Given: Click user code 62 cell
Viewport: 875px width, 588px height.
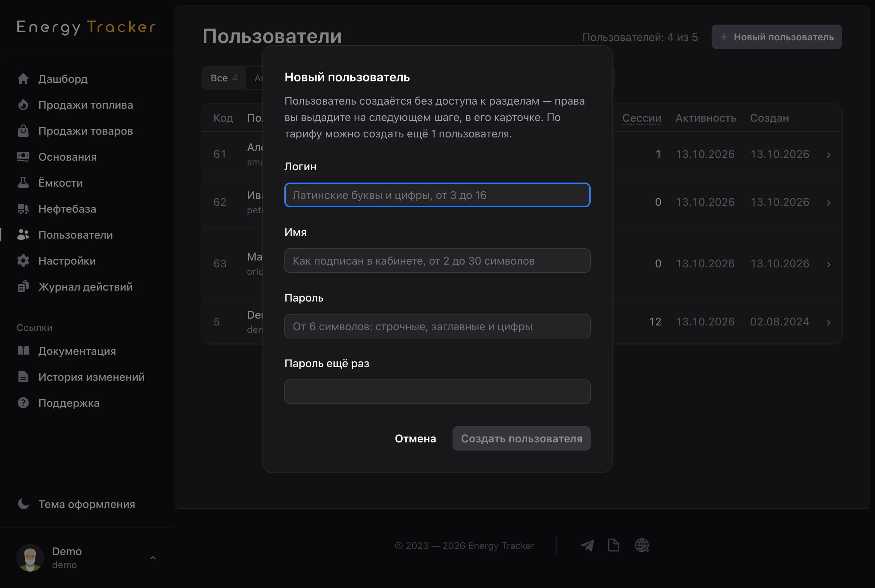Looking at the screenshot, I should (220, 202).
